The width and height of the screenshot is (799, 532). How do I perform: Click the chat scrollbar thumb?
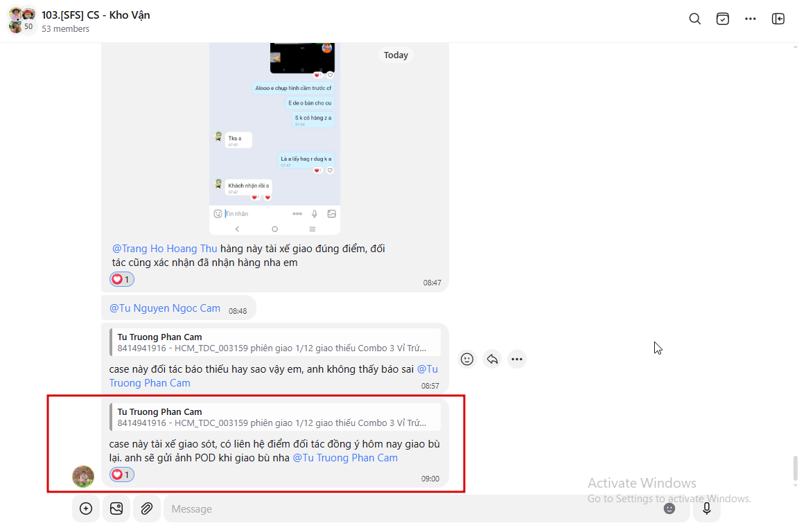(795, 469)
